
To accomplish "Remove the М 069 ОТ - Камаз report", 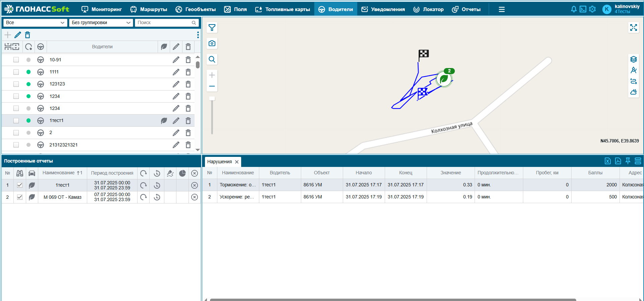I will coord(195,197).
